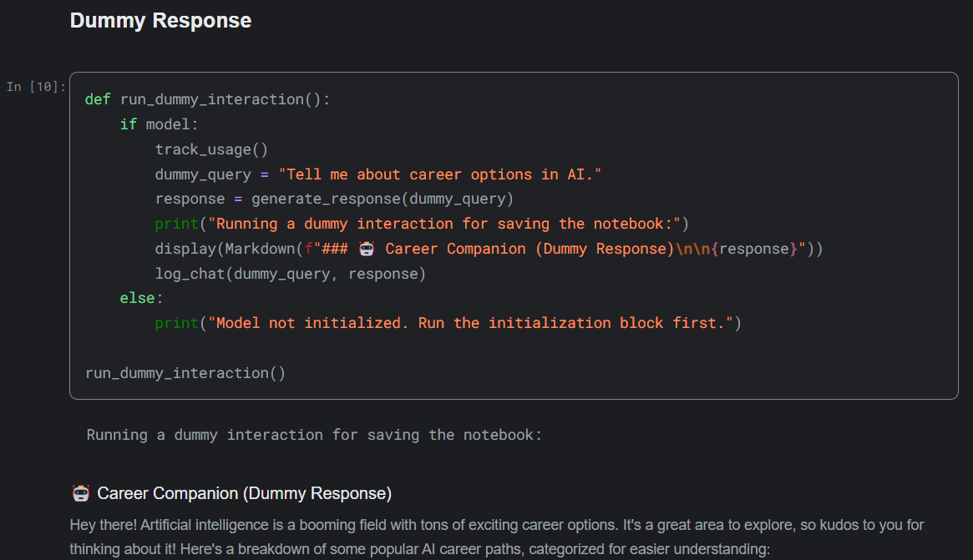
Task: Click the display(Markdown(...)) code line
Action: pos(489,249)
